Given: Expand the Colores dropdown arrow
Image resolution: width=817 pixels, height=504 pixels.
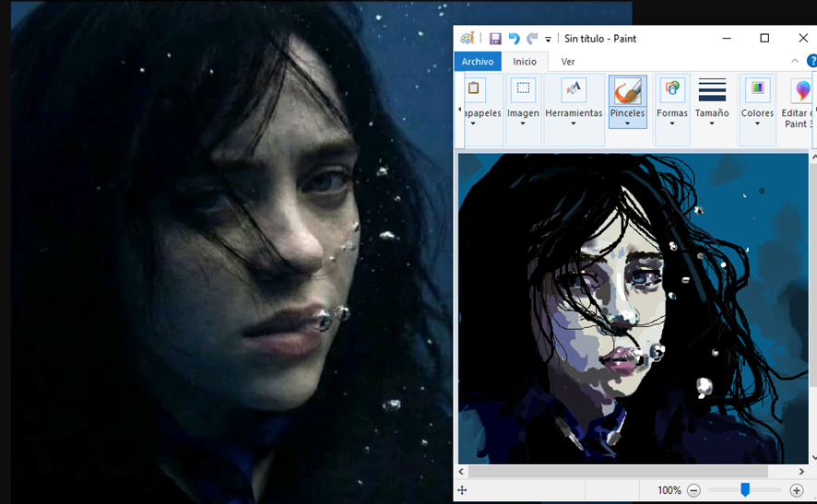Looking at the screenshot, I should coord(757,123).
